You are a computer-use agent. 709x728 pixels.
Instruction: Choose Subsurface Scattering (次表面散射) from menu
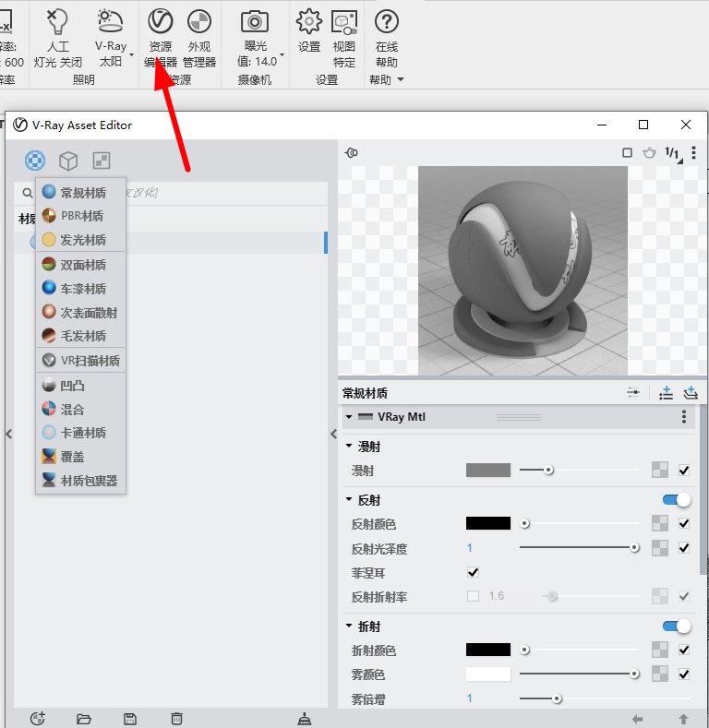[x=81, y=313]
